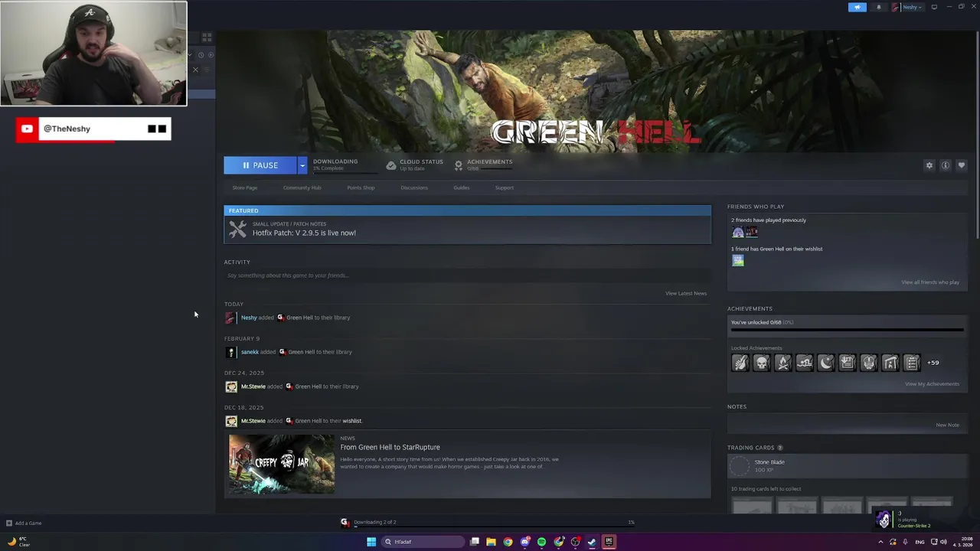Clear library search with X icon
This screenshot has width=980, height=551.
(195, 70)
